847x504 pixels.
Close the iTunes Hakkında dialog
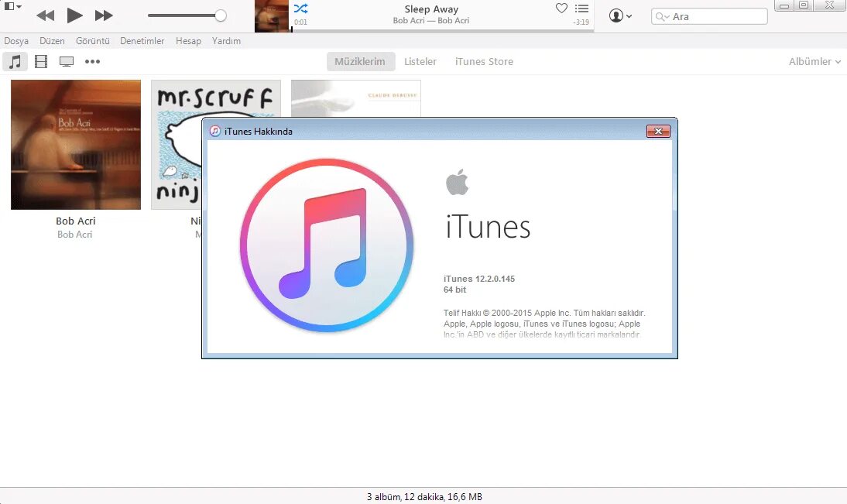[658, 132]
